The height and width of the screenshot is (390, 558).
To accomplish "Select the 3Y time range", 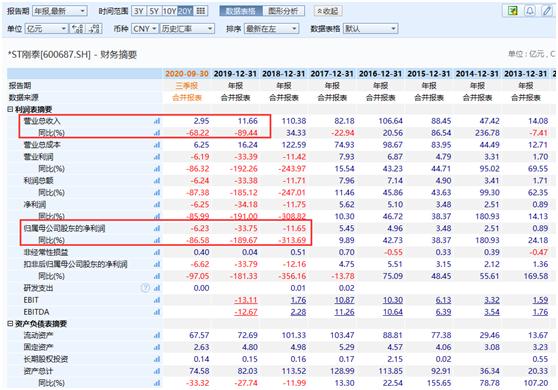I will (138, 11).
